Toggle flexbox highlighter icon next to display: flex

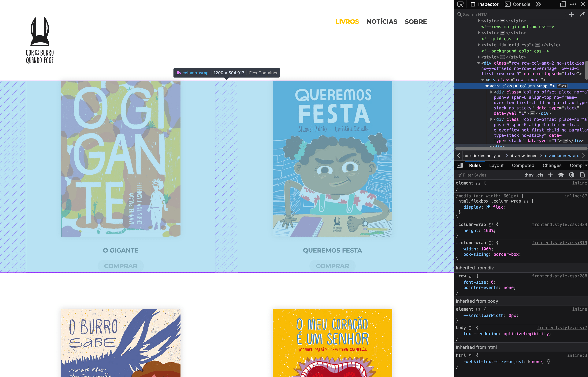tap(489, 207)
